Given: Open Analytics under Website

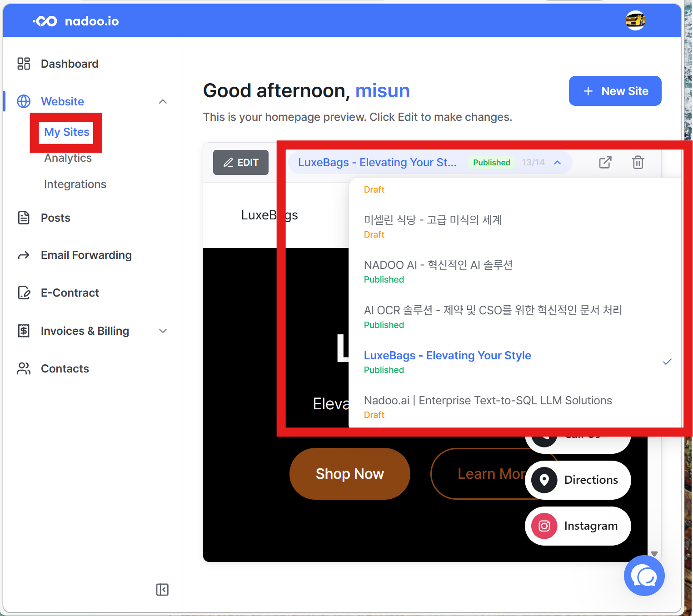Looking at the screenshot, I should tap(68, 158).
